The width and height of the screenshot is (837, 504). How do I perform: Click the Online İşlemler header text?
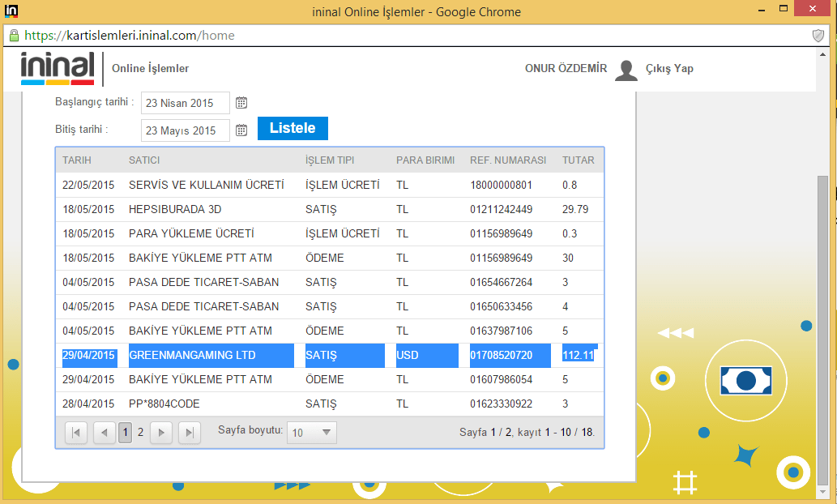[150, 68]
